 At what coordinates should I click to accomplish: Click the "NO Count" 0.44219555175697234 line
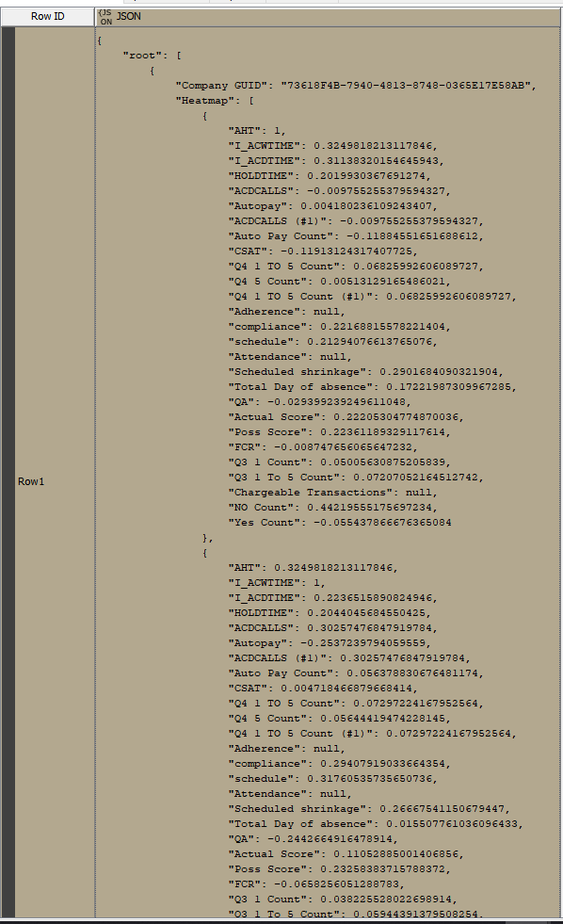pos(333,508)
